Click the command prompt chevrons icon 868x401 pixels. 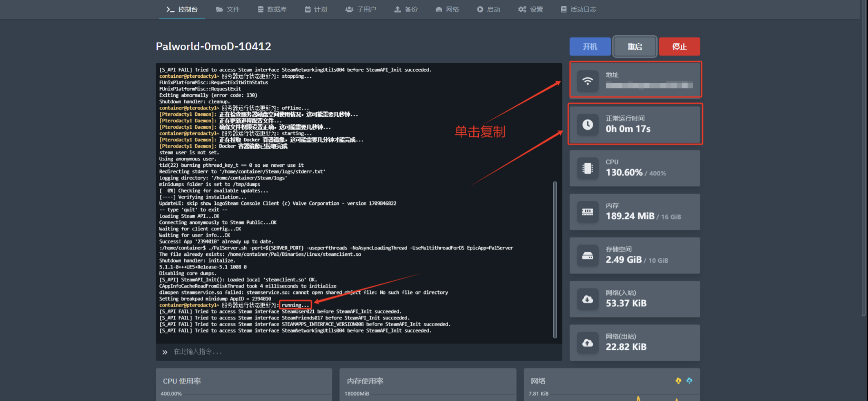click(x=165, y=352)
